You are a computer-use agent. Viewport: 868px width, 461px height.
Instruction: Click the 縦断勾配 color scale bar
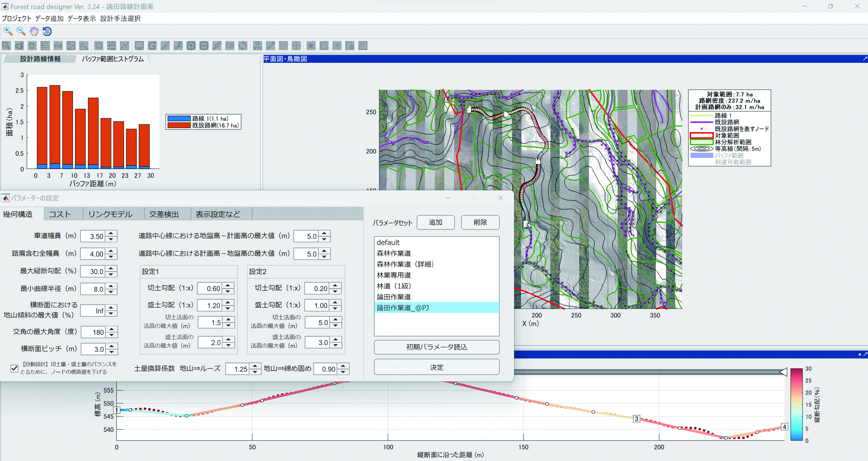click(797, 404)
